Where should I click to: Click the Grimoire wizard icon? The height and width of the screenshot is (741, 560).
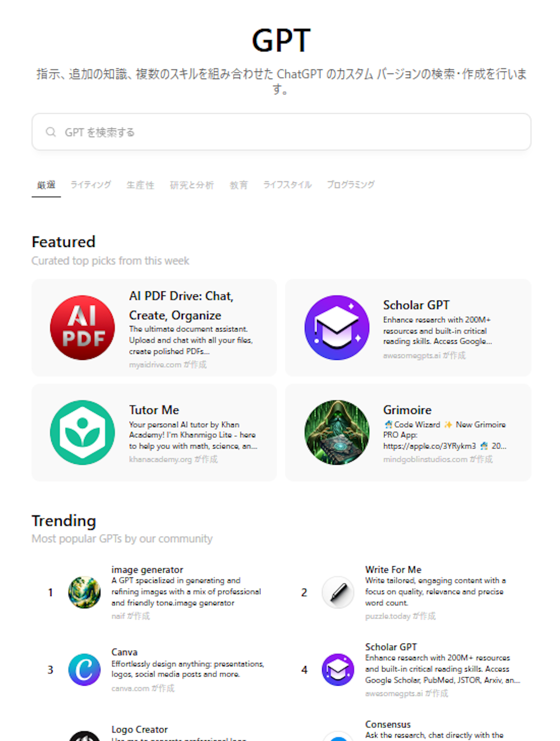[337, 432]
